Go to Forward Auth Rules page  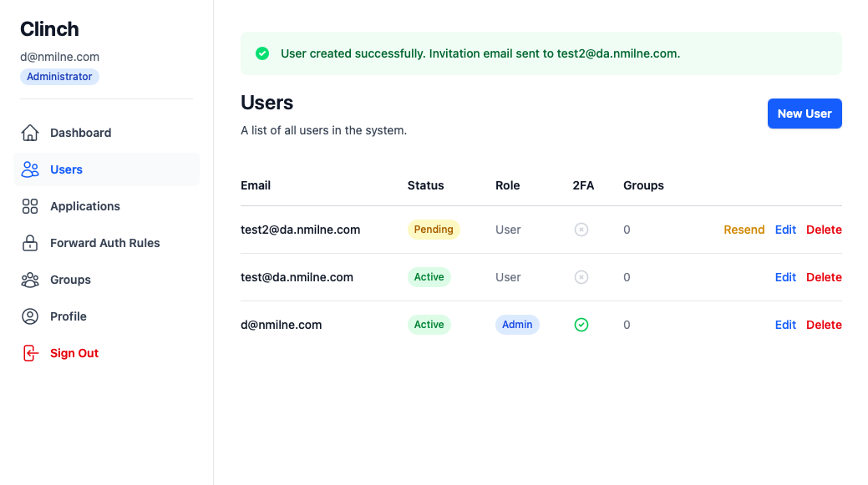(x=104, y=243)
